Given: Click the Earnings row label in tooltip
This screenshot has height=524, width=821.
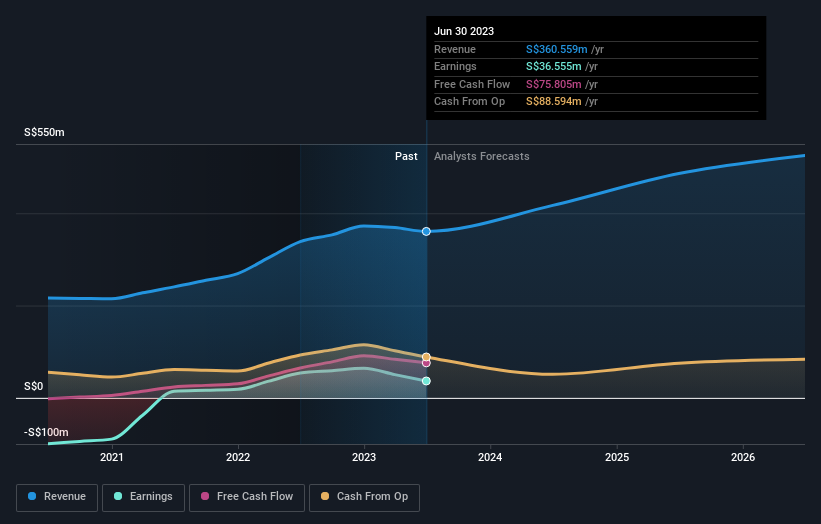Looking at the screenshot, I should tap(455, 66).
